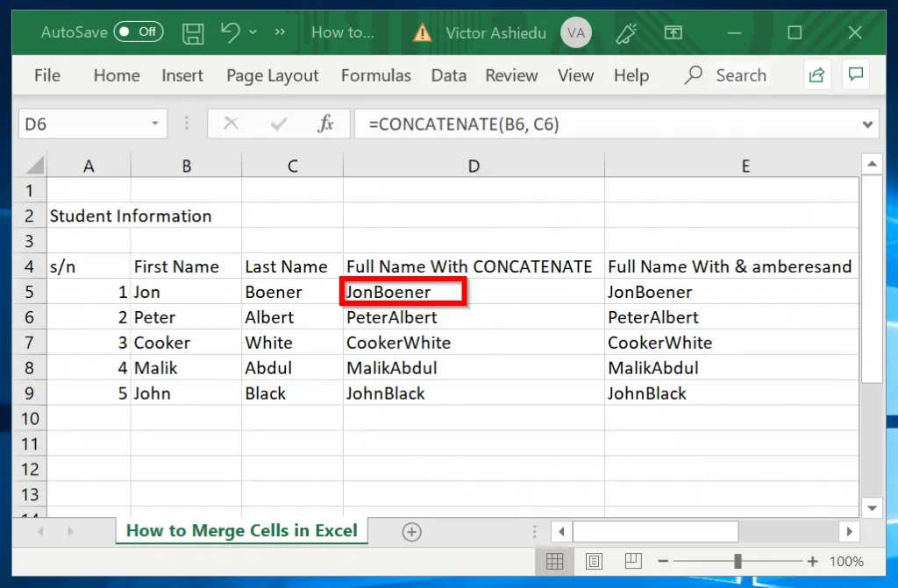
Task: Click the Share icon
Action: point(816,74)
